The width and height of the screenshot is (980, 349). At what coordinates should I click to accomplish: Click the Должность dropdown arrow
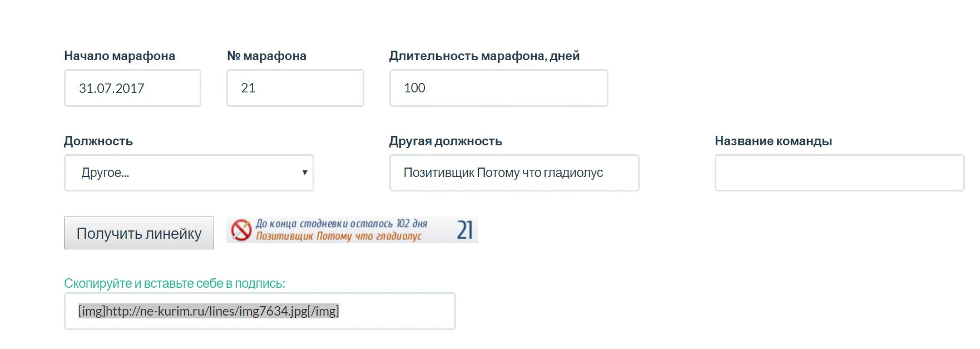point(304,173)
